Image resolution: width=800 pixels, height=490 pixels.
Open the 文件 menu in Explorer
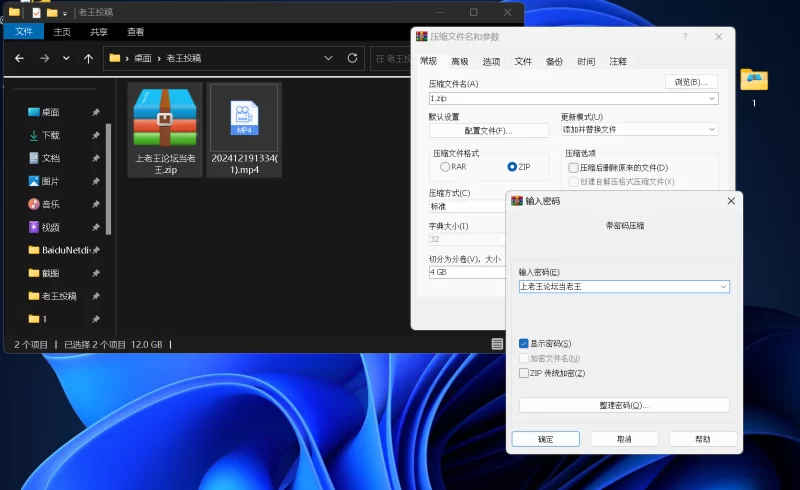pyautogui.click(x=23, y=32)
